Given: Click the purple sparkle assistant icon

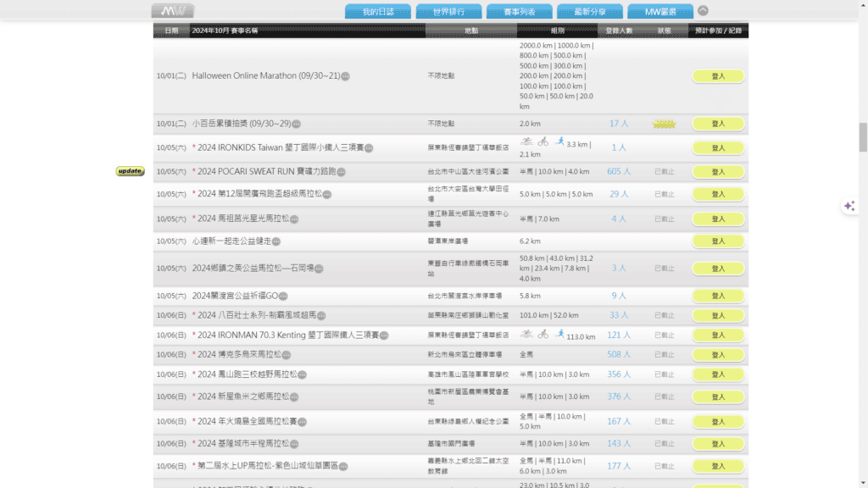Looking at the screenshot, I should point(849,206).
